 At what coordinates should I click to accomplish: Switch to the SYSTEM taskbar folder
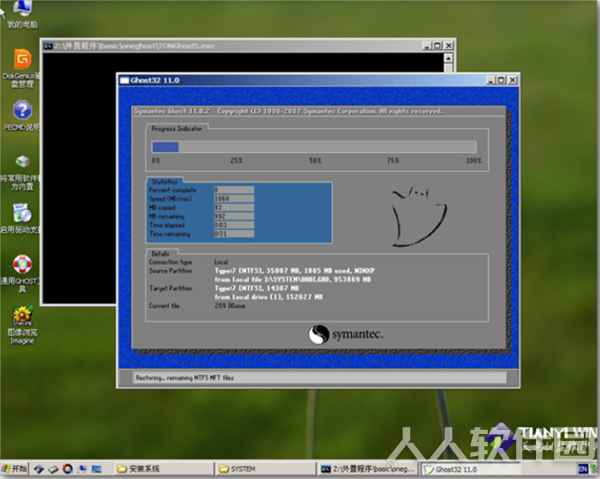pos(266,469)
